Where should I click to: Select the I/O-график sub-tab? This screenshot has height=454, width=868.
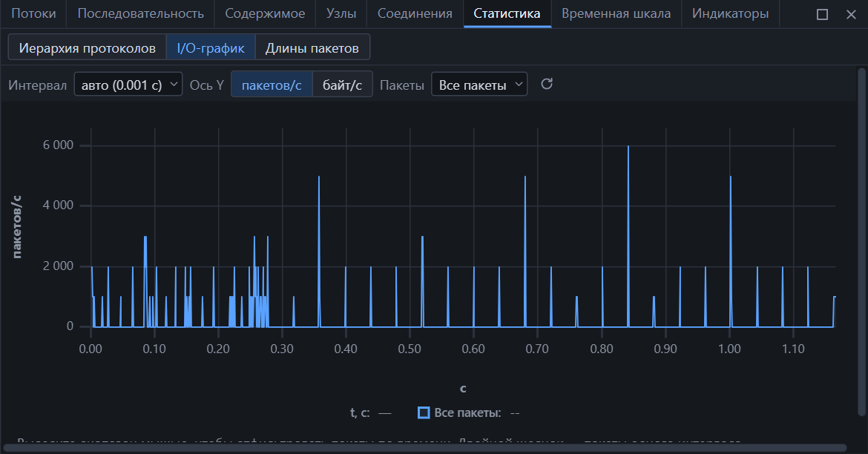[x=211, y=47]
